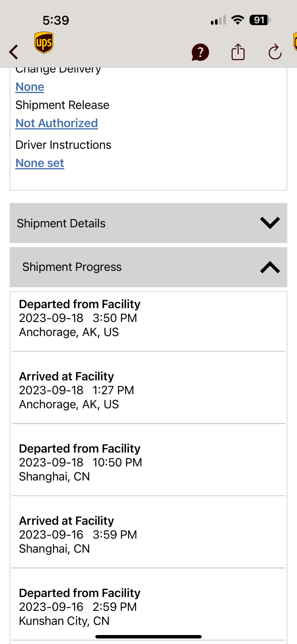Screen dimensions: 297x644
Task: Refresh tracking with the reload icon
Action: [x=275, y=52]
